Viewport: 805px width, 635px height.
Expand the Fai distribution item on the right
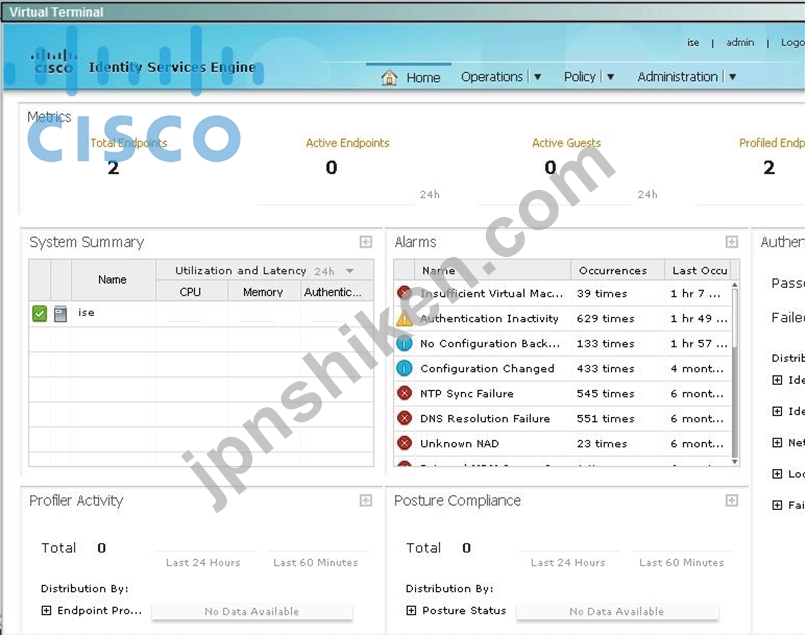click(x=777, y=505)
